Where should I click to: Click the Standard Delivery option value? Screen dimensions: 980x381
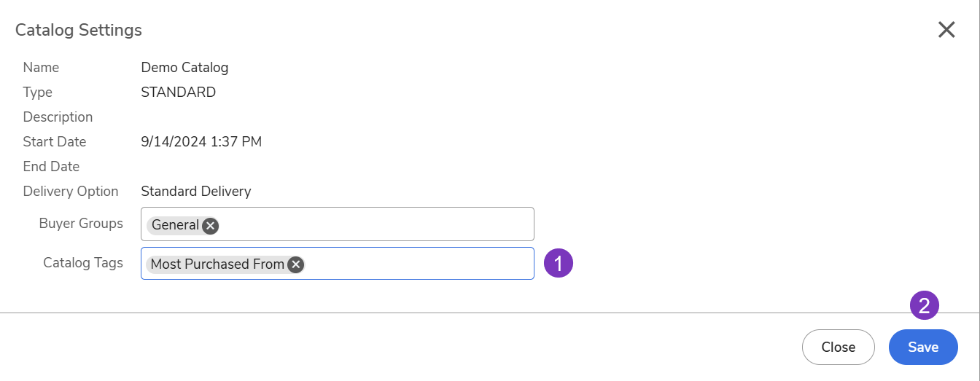tap(195, 192)
